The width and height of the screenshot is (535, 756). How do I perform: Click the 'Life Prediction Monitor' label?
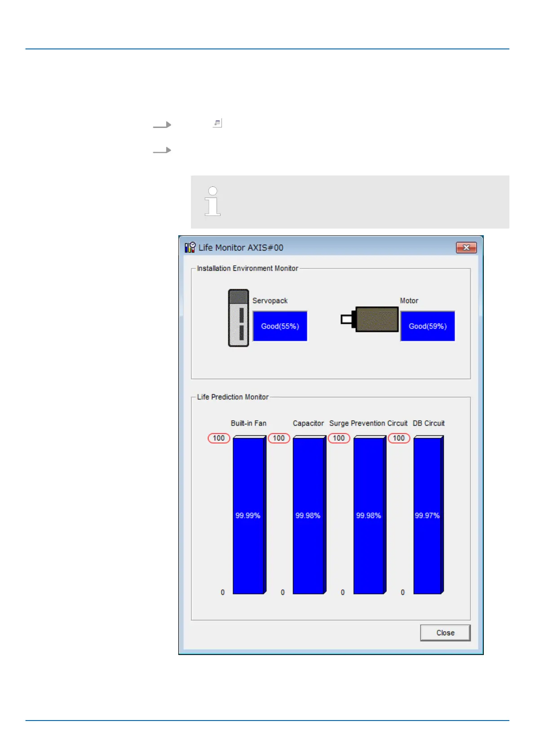(x=233, y=397)
